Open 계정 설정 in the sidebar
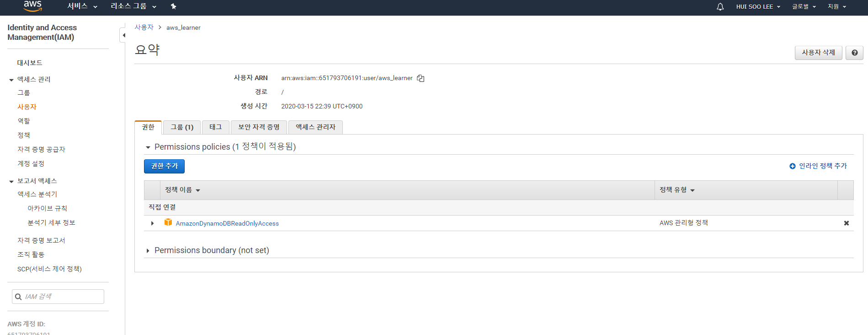This screenshot has height=335, width=868. point(31,163)
